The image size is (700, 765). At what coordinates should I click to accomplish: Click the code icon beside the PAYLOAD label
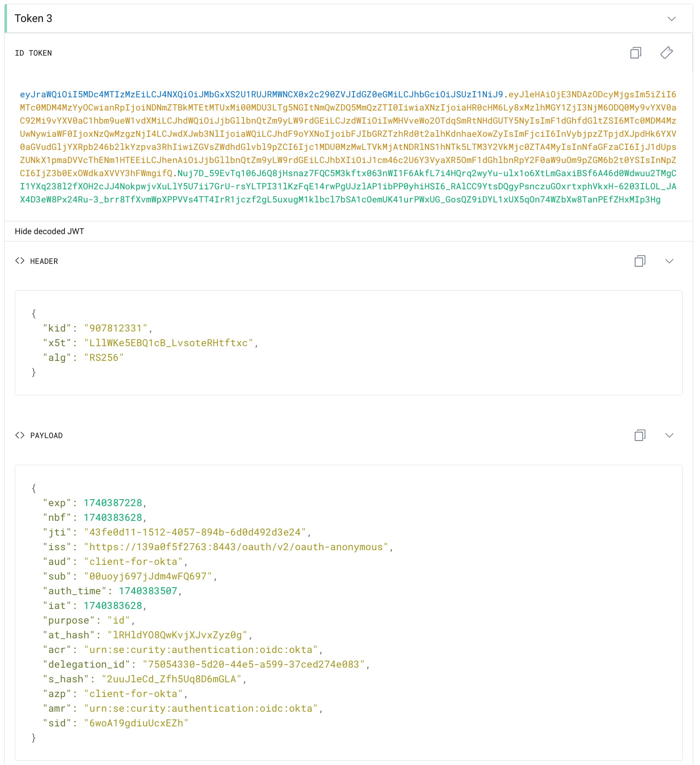pyautogui.click(x=20, y=435)
